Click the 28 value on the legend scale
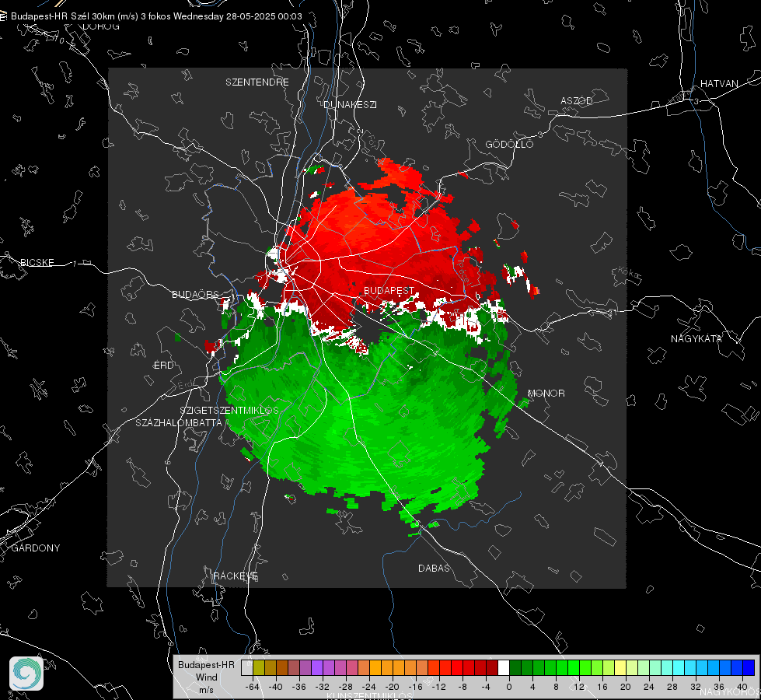The width and height of the screenshot is (761, 700). click(672, 687)
